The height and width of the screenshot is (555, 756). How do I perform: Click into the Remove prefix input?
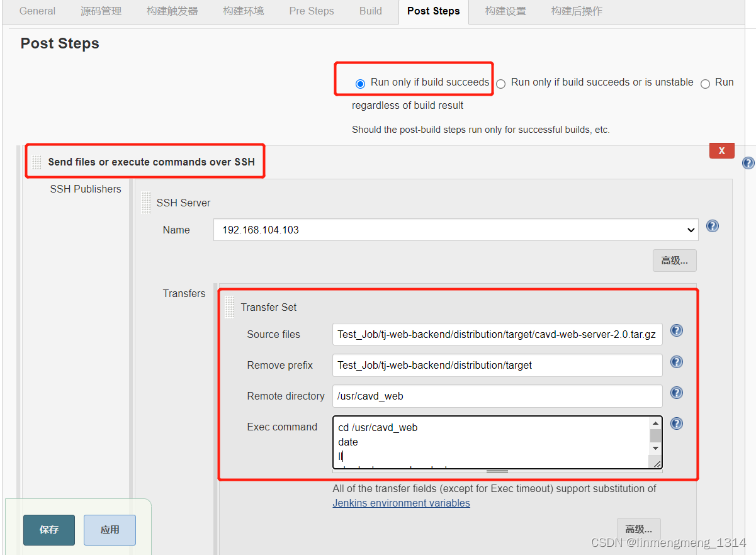pos(497,365)
